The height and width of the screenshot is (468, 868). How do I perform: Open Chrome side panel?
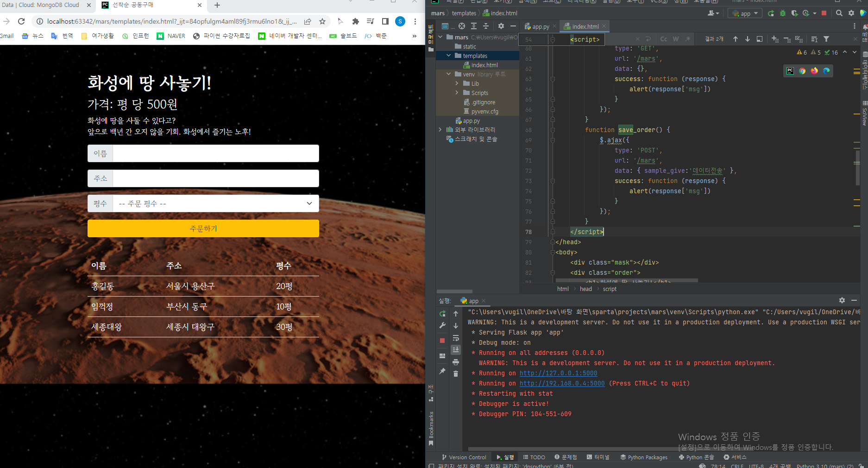point(385,21)
